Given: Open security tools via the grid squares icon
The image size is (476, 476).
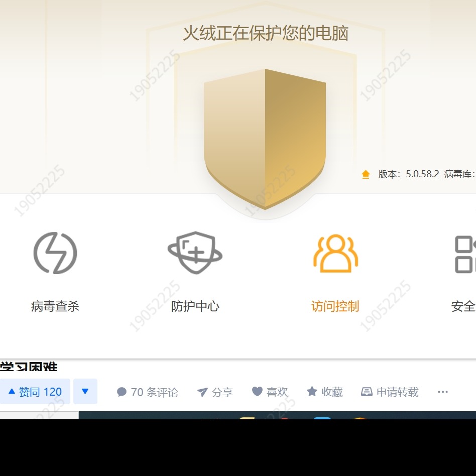Looking at the screenshot, I should (x=465, y=254).
